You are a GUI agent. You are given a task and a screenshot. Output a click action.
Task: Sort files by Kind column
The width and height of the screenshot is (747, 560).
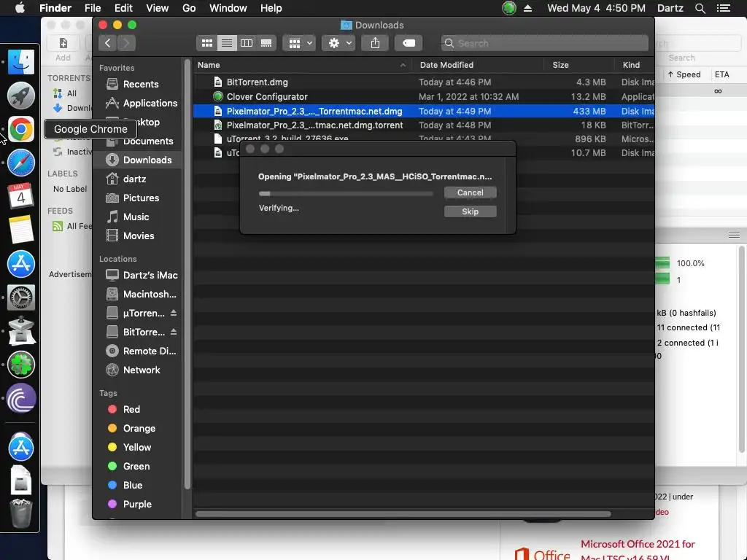click(x=634, y=65)
